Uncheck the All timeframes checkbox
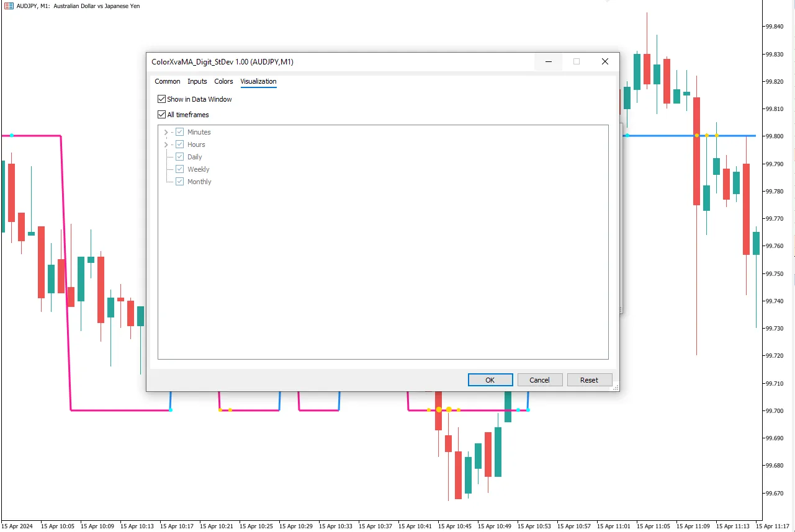This screenshot has height=532, width=795. tap(161, 115)
